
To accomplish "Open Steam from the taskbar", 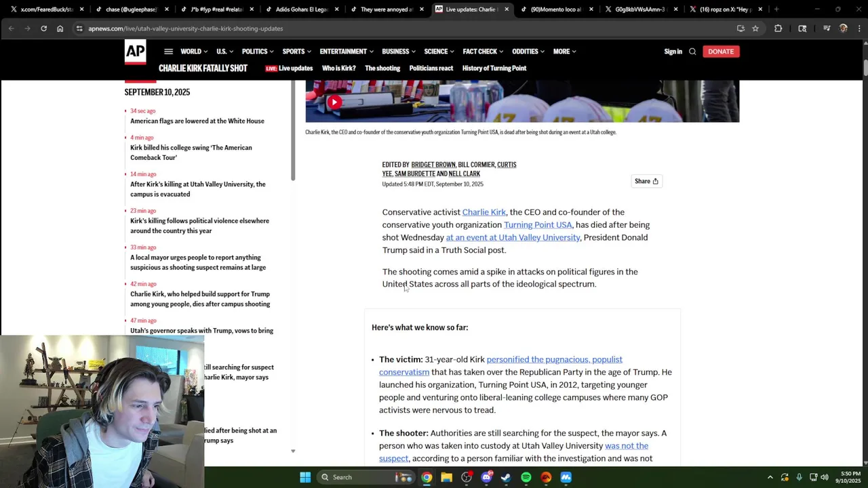I will [x=506, y=477].
